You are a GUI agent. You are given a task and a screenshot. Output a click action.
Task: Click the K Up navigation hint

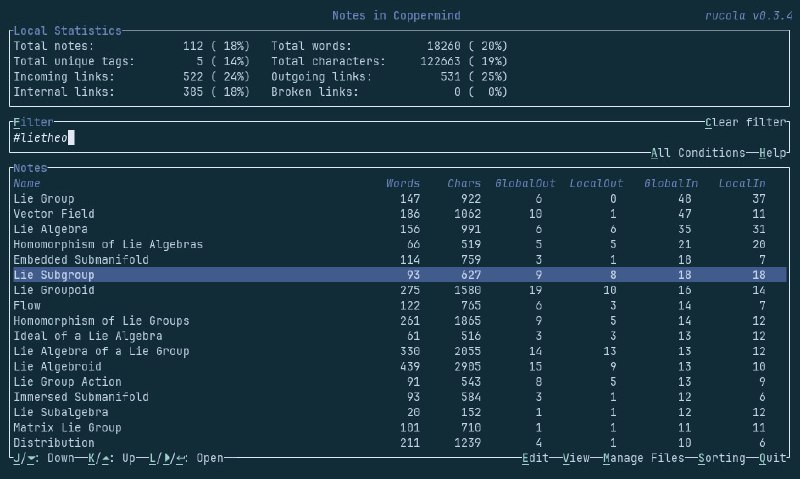coord(111,458)
